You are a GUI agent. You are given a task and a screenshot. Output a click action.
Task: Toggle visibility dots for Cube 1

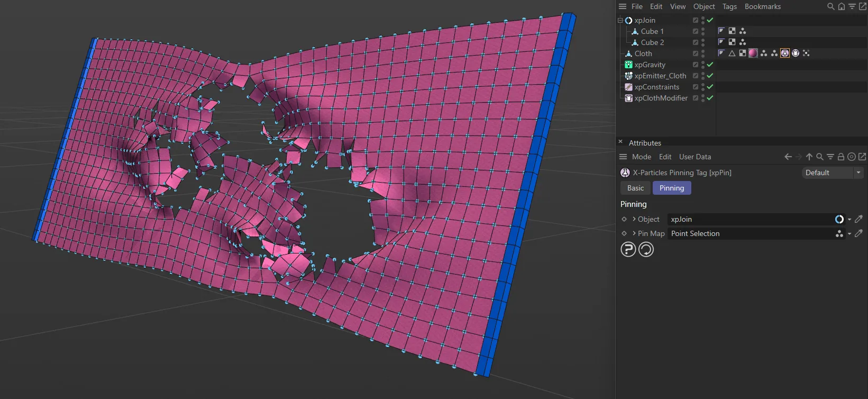(x=702, y=31)
